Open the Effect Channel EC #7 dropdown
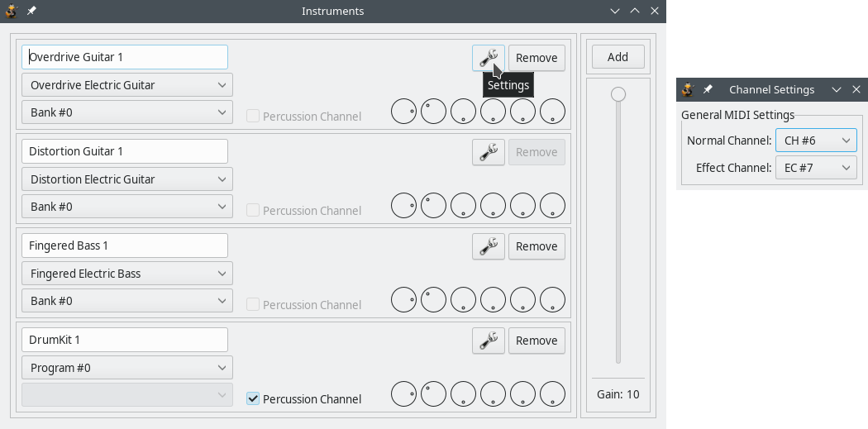Image resolution: width=868 pixels, height=429 pixels. point(816,168)
